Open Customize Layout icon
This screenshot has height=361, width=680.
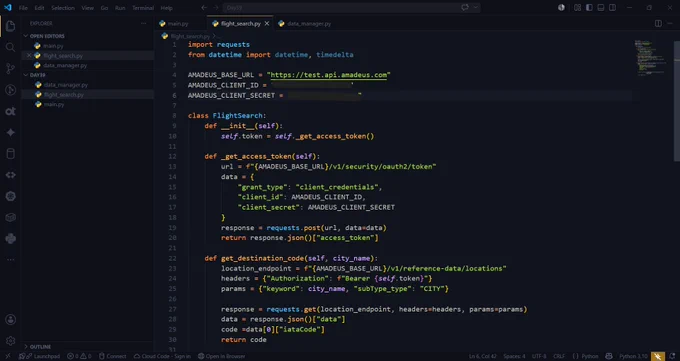(x=577, y=8)
